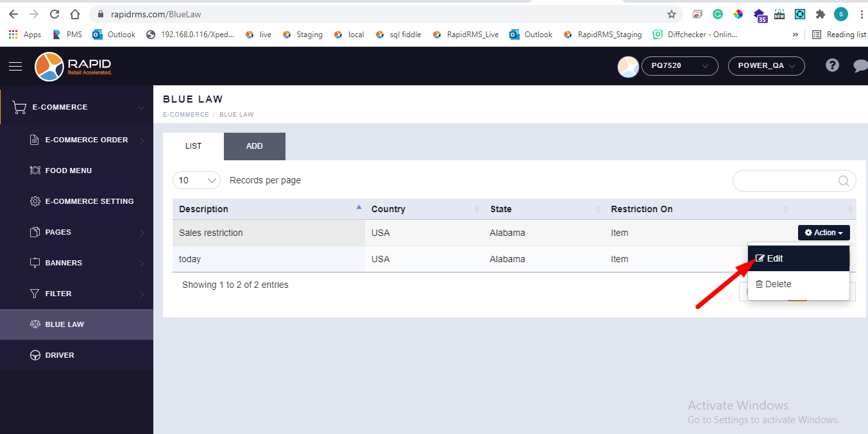868x434 pixels.
Task: Click the Food Menu plate icon
Action: (x=35, y=171)
